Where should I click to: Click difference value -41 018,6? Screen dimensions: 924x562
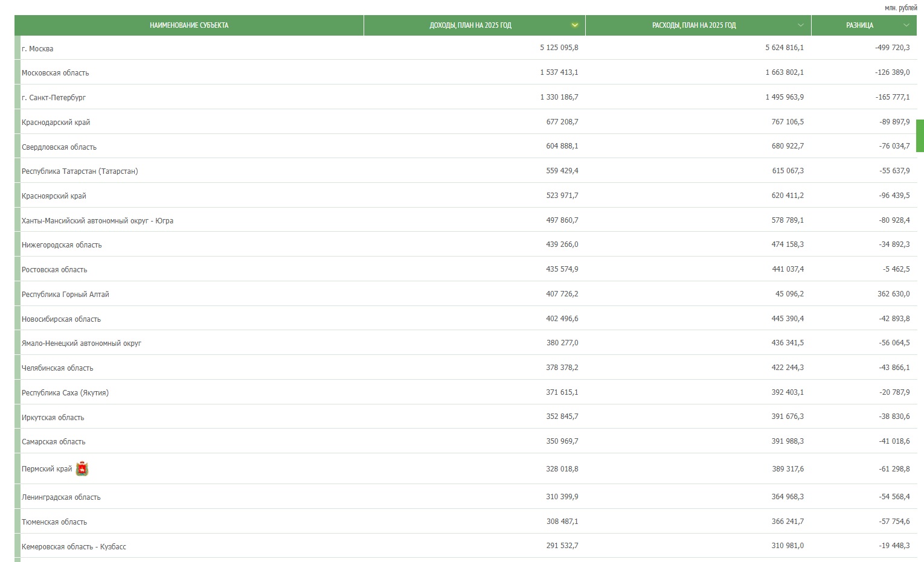pos(894,441)
